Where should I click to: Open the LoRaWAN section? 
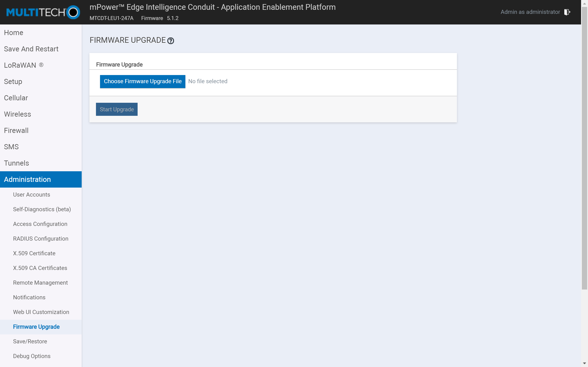click(x=23, y=65)
